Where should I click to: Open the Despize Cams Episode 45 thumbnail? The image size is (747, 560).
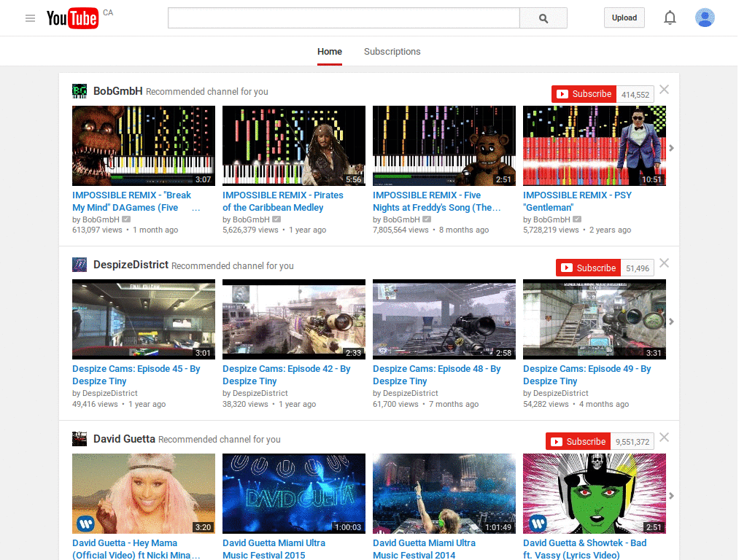pos(144,319)
